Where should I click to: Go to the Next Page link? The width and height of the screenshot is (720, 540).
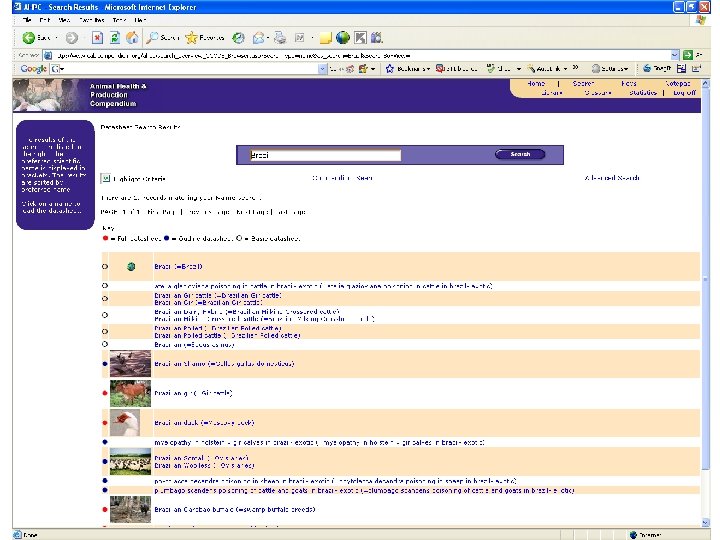pos(252,212)
